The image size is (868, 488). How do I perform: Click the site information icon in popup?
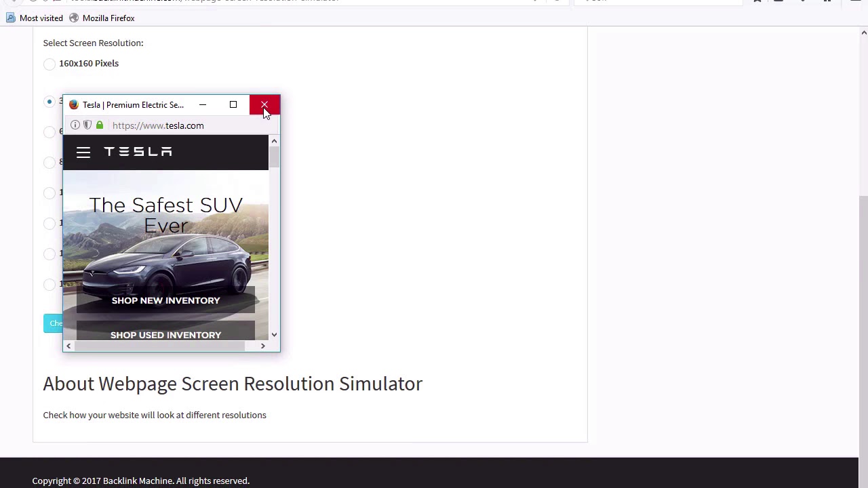click(75, 125)
